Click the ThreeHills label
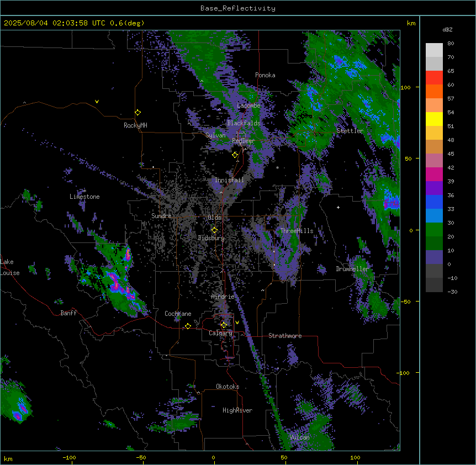Image resolution: width=476 pixels, height=465 pixels. click(x=297, y=231)
